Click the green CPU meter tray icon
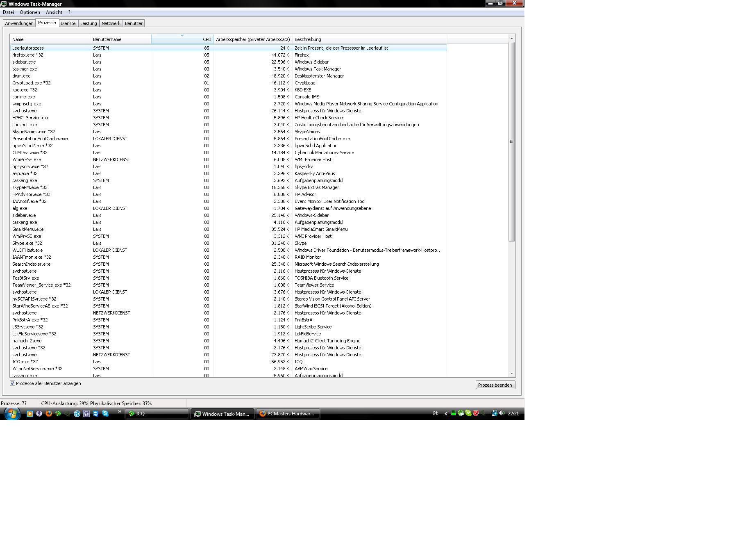Screen dimensions: 756x540 click(454, 413)
